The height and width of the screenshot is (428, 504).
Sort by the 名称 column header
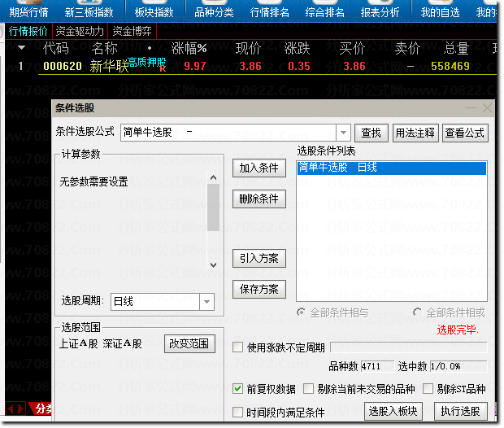pyautogui.click(x=105, y=48)
